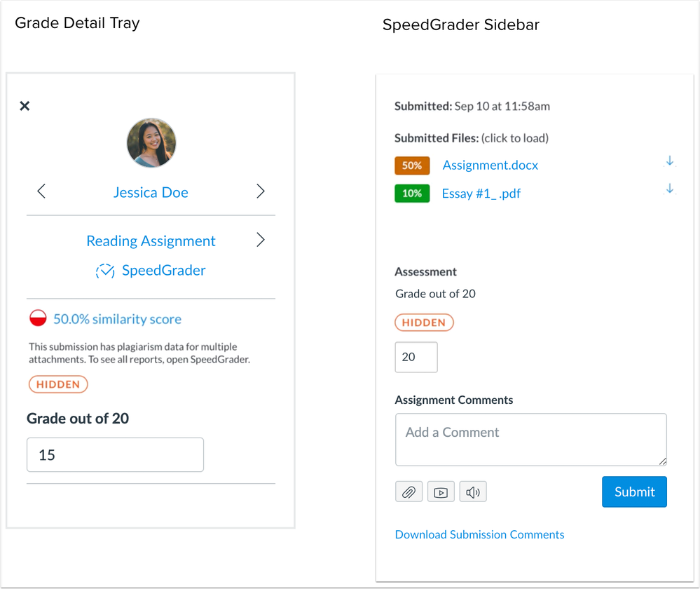Screen dimensions: 700x589
Task: Click the grade field showing 15
Action: point(115,454)
